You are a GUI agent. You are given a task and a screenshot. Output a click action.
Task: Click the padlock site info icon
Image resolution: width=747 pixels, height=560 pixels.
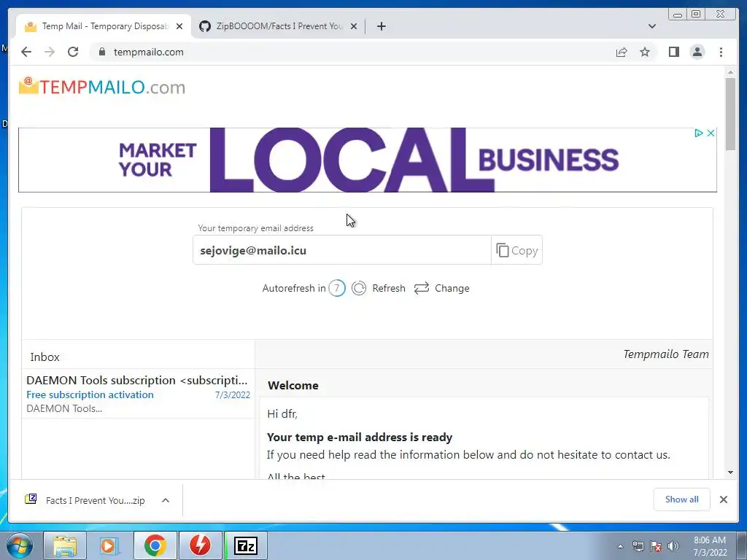pyautogui.click(x=101, y=52)
